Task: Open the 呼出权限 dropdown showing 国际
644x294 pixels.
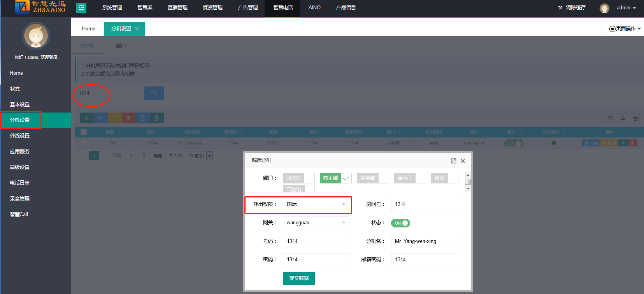Action: click(316, 204)
